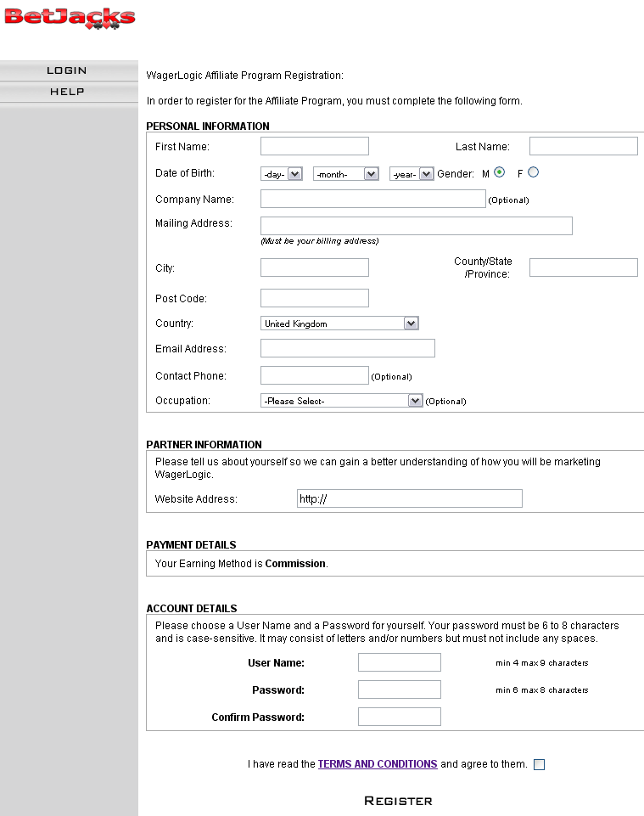This screenshot has width=644, height=816.
Task: Click the County/State/Province field
Action: (x=584, y=267)
